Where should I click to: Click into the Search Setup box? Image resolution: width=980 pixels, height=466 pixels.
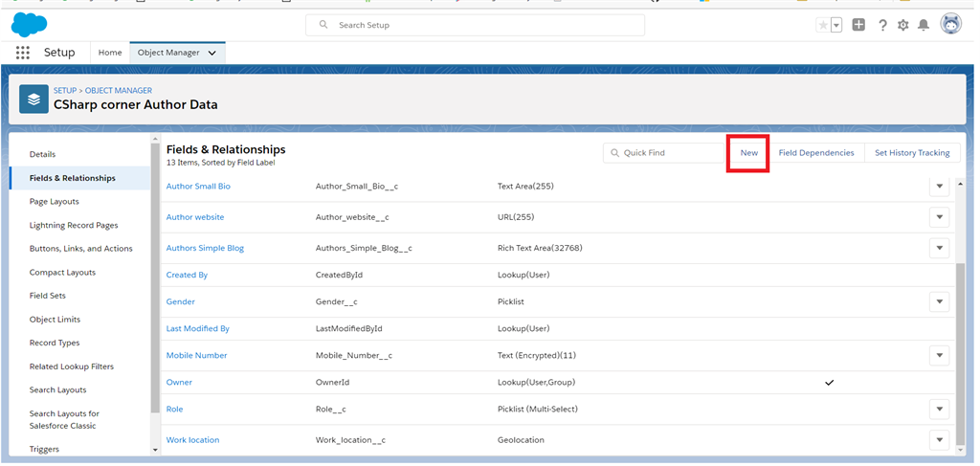pyautogui.click(x=475, y=25)
